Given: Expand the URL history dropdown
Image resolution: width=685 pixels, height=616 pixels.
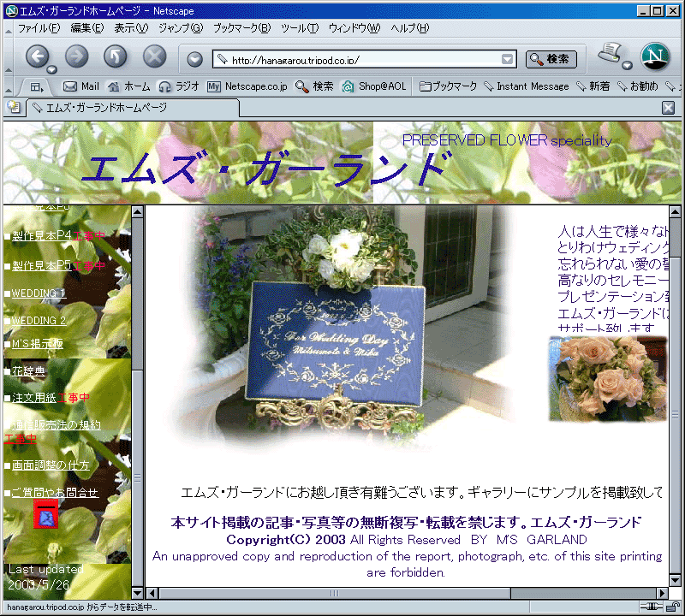Looking at the screenshot, I should (507, 59).
